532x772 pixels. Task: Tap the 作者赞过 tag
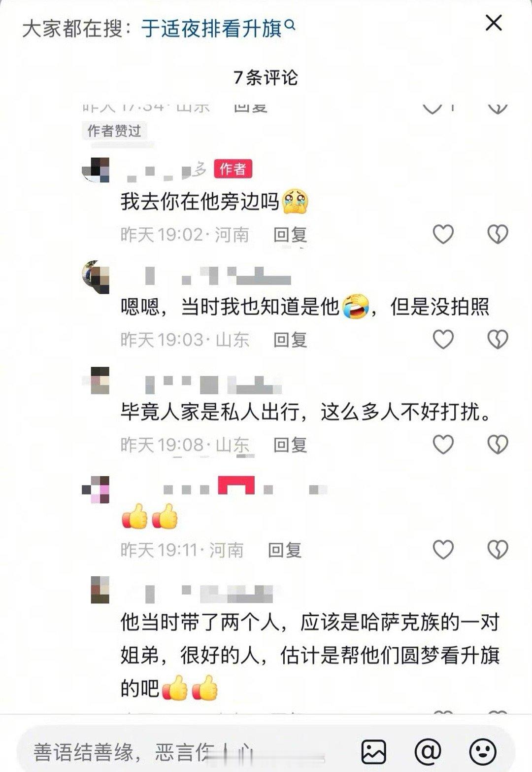point(114,131)
